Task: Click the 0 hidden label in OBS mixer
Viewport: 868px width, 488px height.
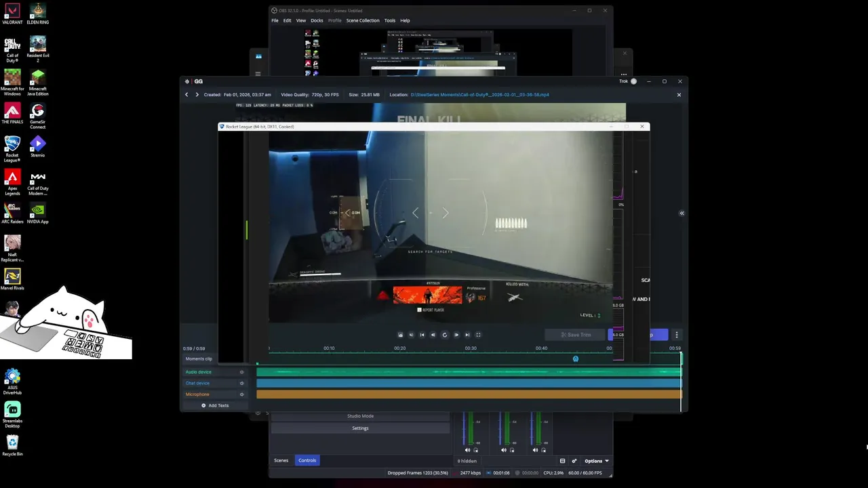Action: point(467,461)
